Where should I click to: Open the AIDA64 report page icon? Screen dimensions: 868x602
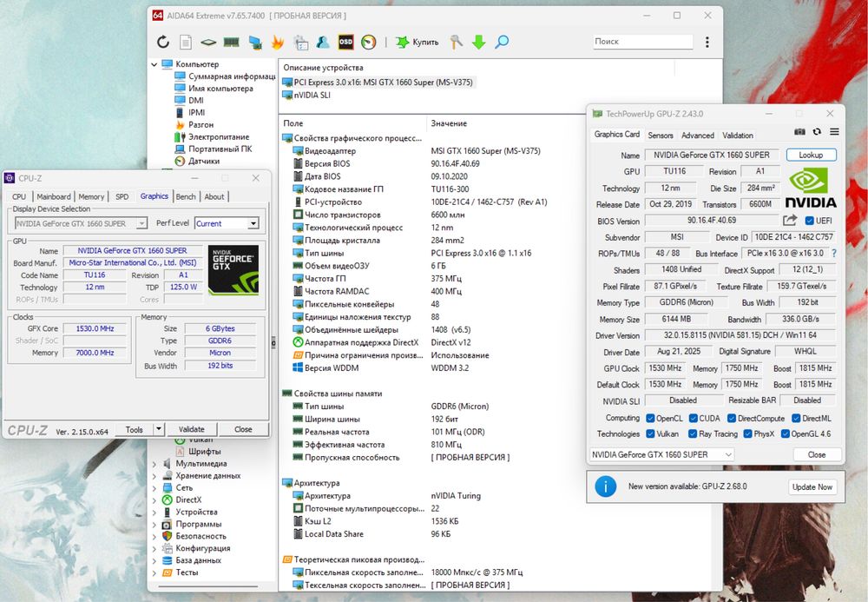pyautogui.click(x=186, y=42)
